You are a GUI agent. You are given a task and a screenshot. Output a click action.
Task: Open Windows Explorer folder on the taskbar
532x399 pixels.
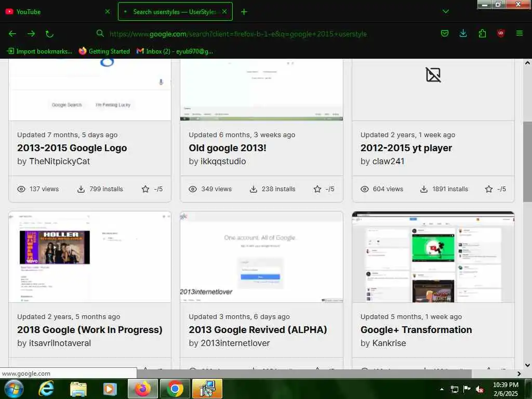(x=78, y=389)
